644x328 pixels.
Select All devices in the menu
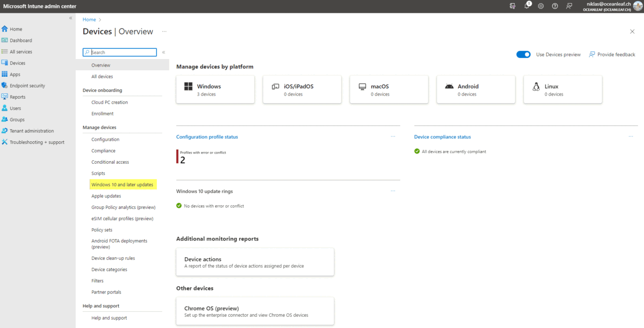[102, 76]
